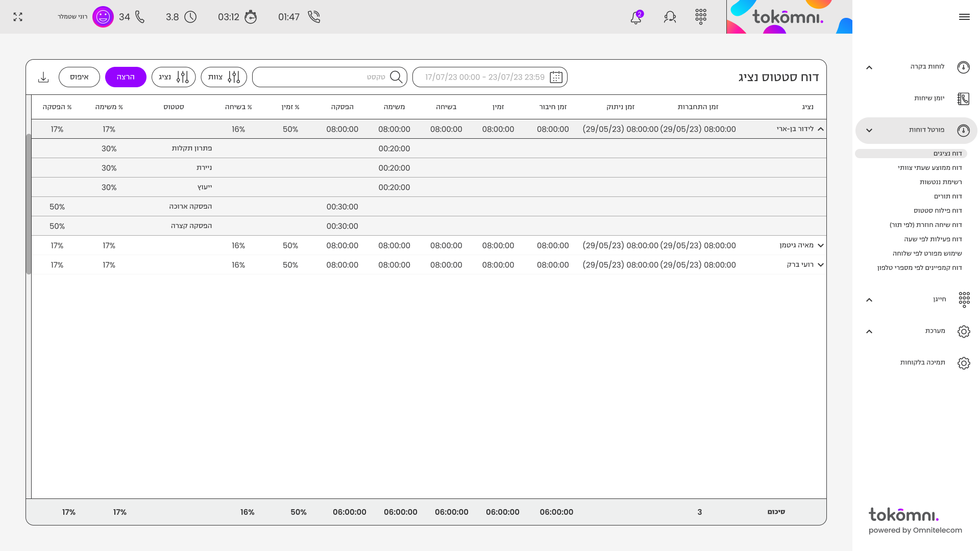The image size is (980, 551).
Task: Click the מערכת gear icon
Action: pyautogui.click(x=964, y=331)
